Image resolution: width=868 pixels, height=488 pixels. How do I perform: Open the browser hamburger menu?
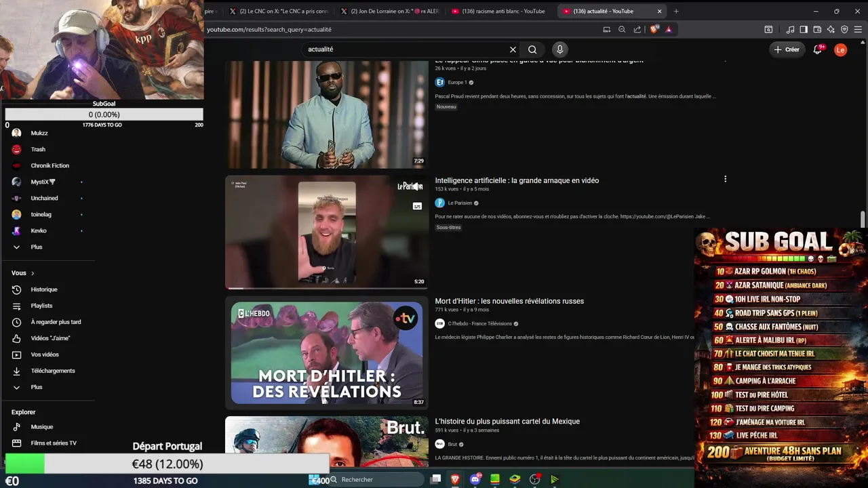[858, 29]
